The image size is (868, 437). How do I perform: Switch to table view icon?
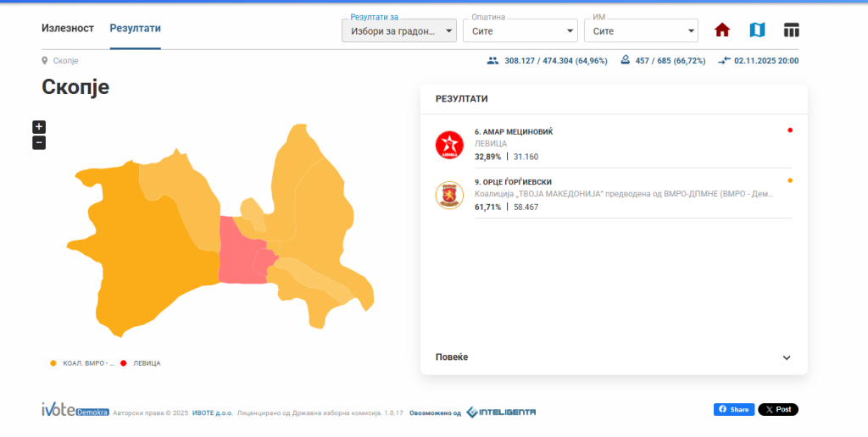(x=791, y=30)
